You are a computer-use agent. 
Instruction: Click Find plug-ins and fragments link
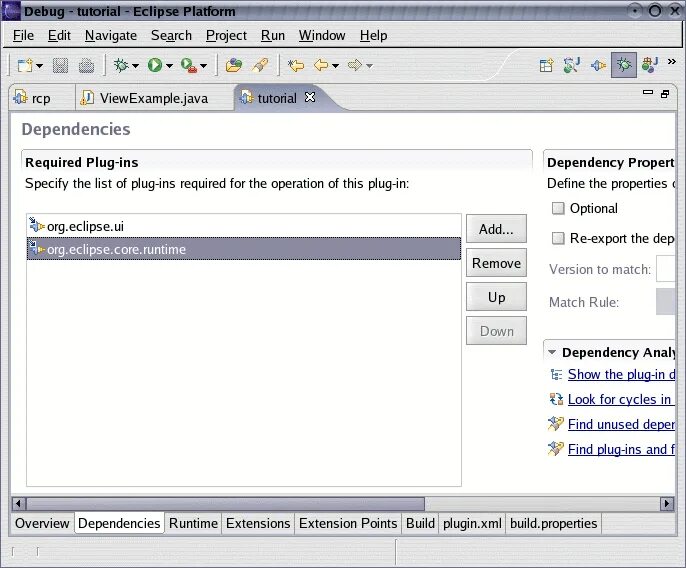(x=621, y=449)
